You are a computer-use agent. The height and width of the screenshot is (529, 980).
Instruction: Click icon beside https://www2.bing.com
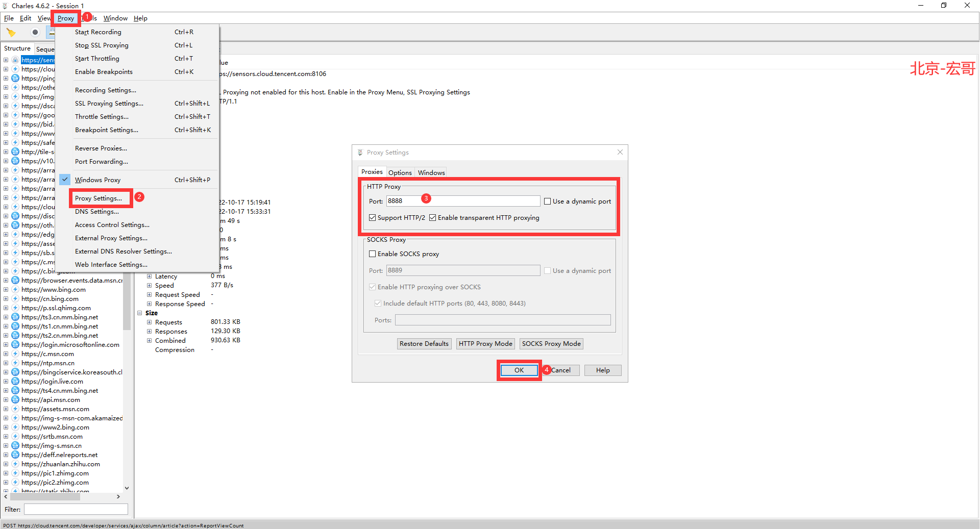(x=15, y=427)
